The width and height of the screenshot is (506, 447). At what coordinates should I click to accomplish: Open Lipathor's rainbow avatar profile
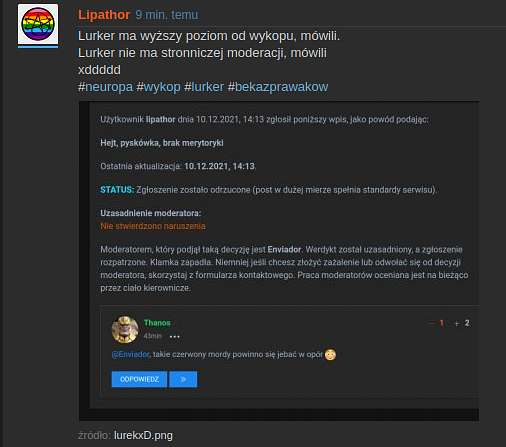[x=38, y=24]
